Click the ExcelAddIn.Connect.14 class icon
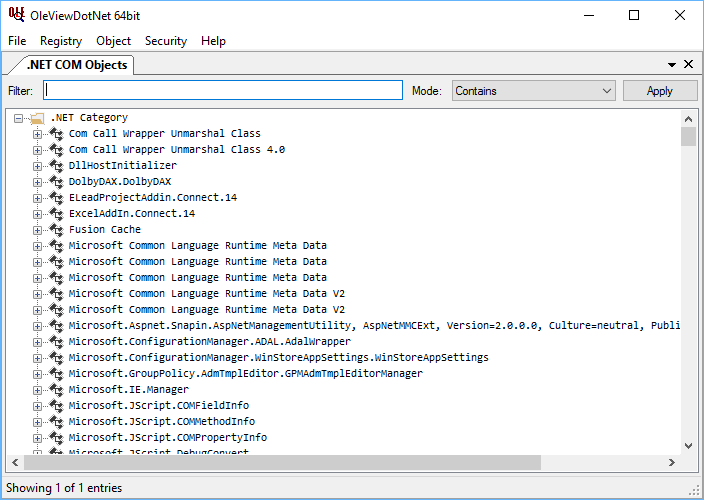Viewport: 704px width, 500px height. 56,214
